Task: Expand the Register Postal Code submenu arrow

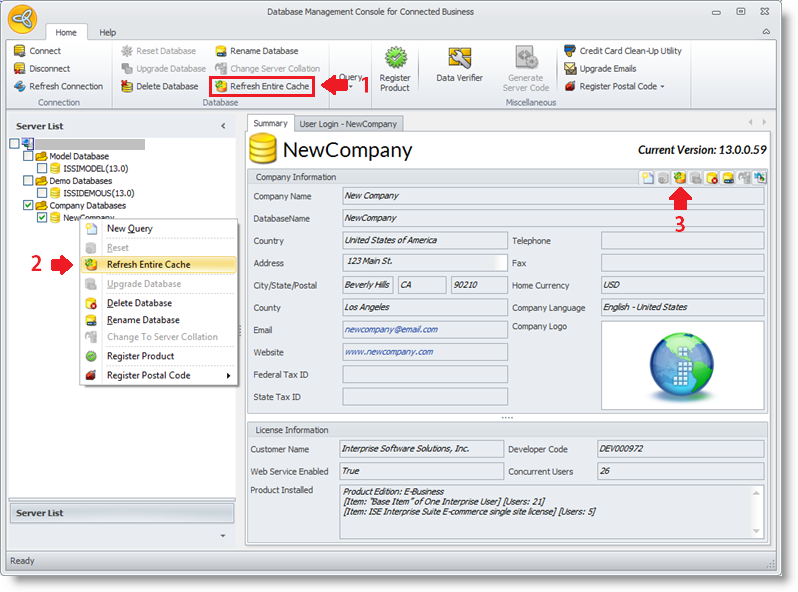Action: (x=229, y=376)
